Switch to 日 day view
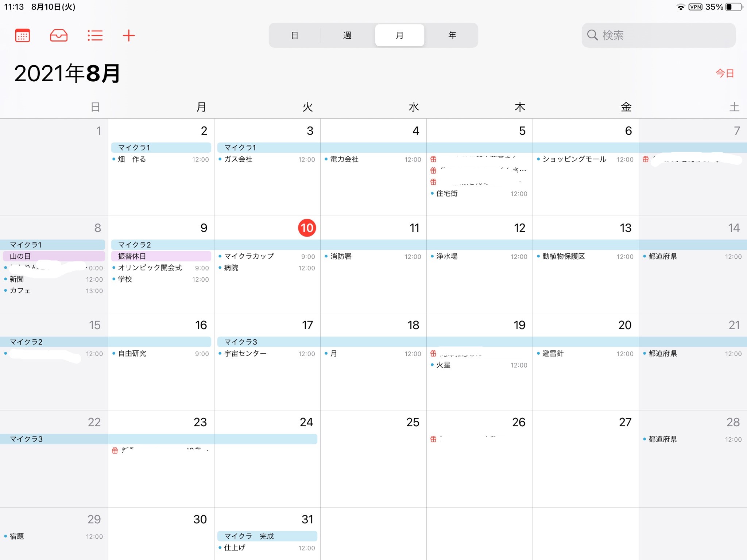747x560 pixels. (295, 35)
